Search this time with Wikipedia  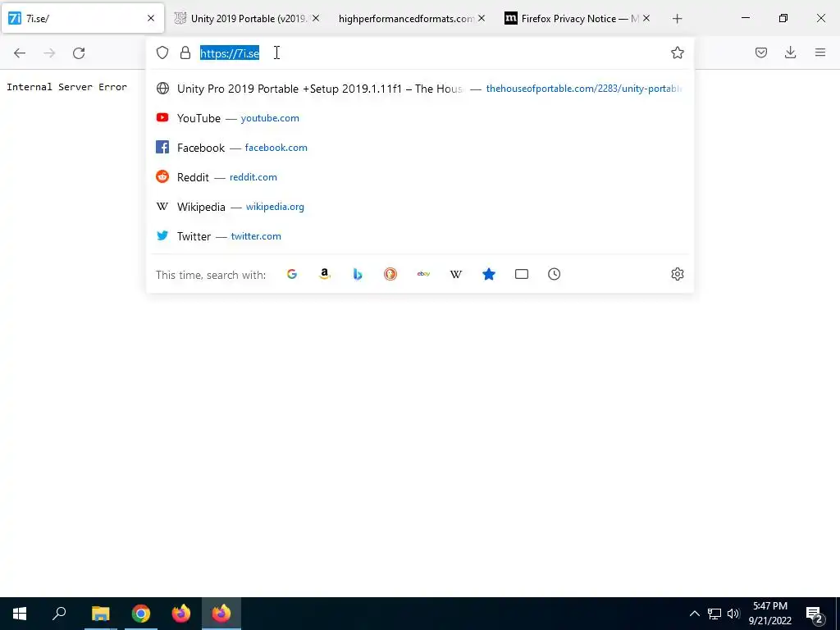pos(456,274)
